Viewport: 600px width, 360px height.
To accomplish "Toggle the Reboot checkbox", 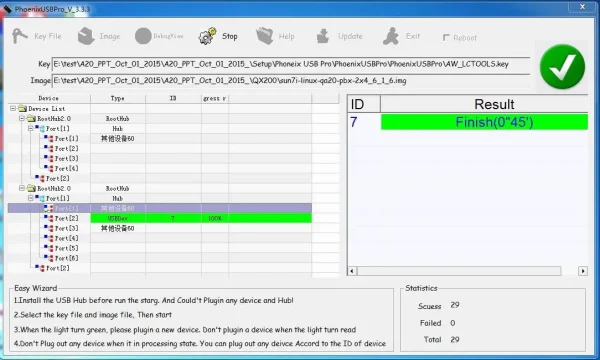I will [x=446, y=37].
